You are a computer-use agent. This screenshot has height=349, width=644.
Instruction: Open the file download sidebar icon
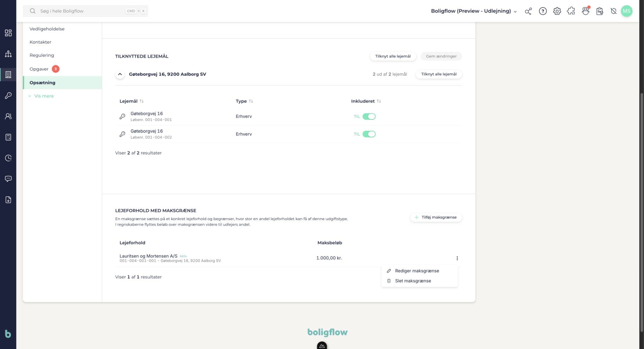(8, 200)
